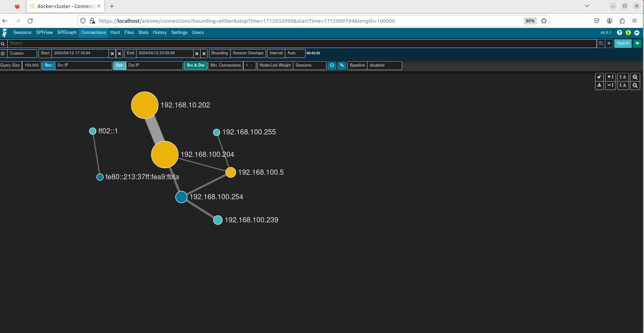Image resolution: width=644 pixels, height=333 pixels.
Task: Click the export graph download icon
Action: click(599, 85)
